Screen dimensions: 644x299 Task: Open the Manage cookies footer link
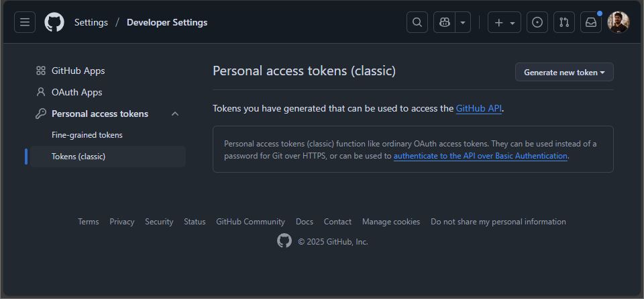click(x=391, y=222)
